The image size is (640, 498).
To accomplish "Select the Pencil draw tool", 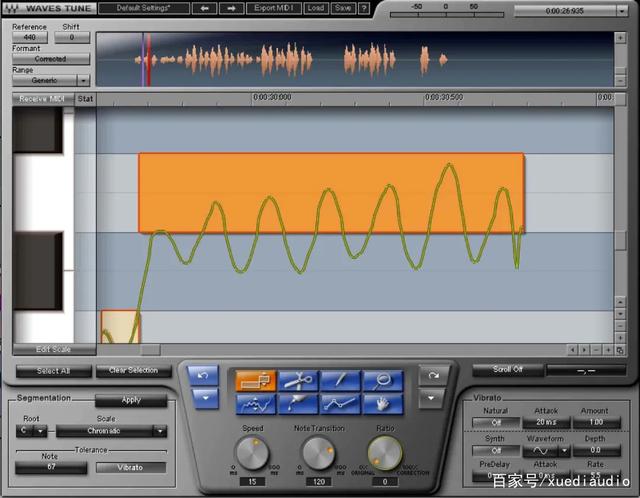I will 340,380.
